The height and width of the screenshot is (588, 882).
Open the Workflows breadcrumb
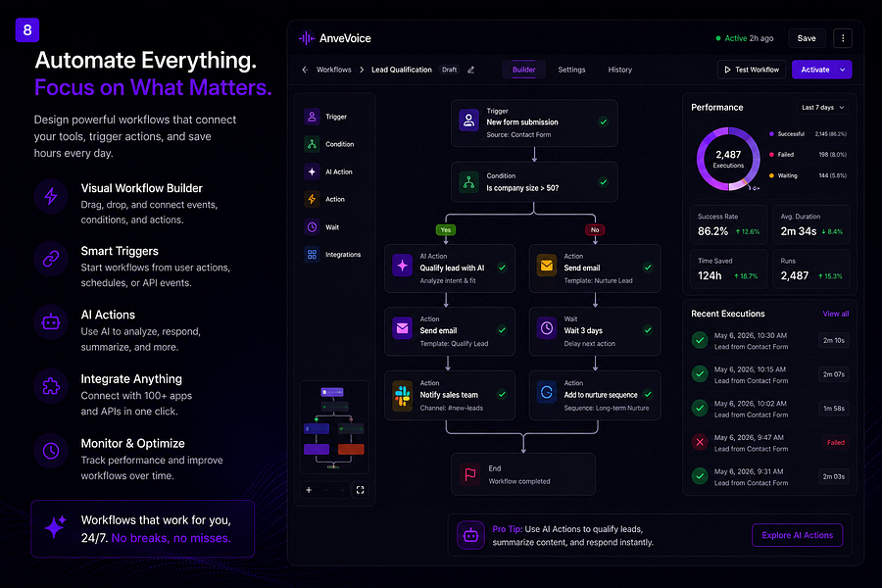(333, 70)
